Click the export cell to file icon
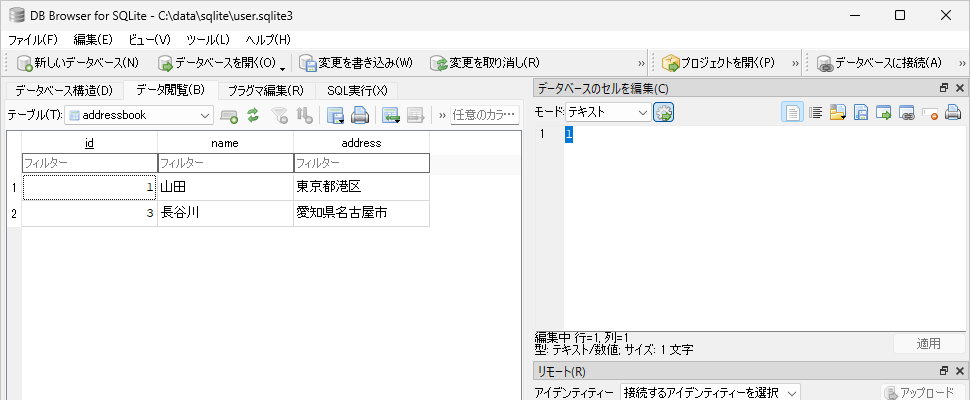Screen dimensions: 970x400 pyautogui.click(x=860, y=113)
